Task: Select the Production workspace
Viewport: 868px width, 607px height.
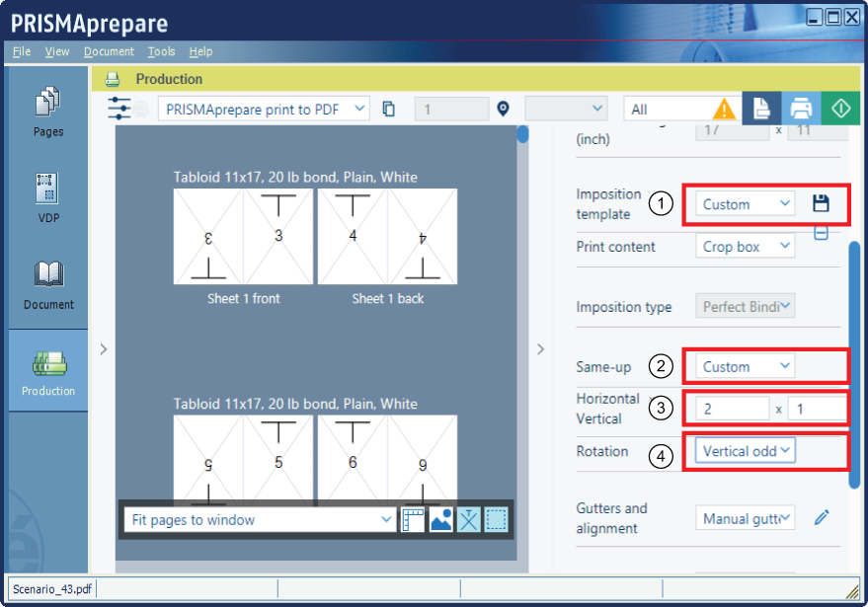Action: tap(48, 371)
